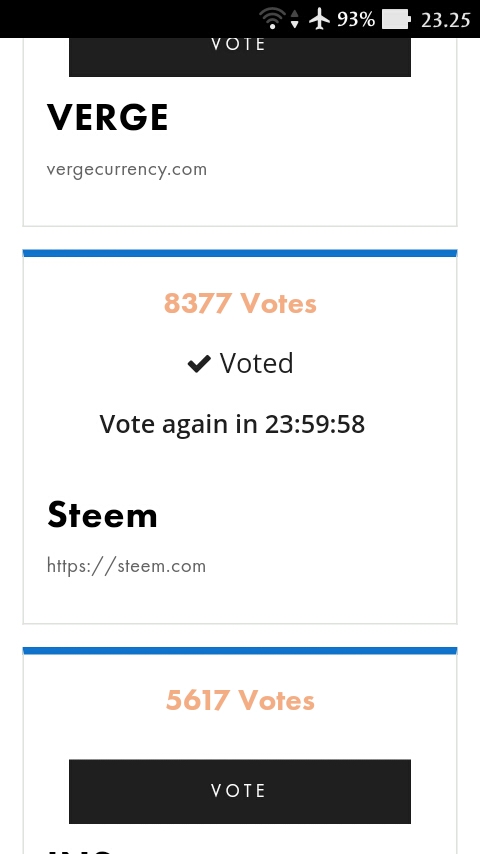
Task: Click the 8377 Votes count
Action: click(x=240, y=303)
